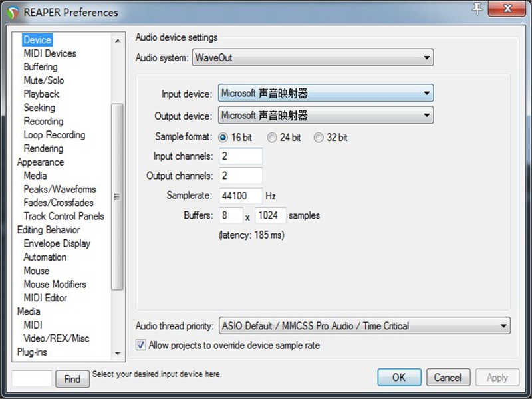Choose the 32 bit sample format
The height and width of the screenshot is (399, 532).
pos(319,138)
